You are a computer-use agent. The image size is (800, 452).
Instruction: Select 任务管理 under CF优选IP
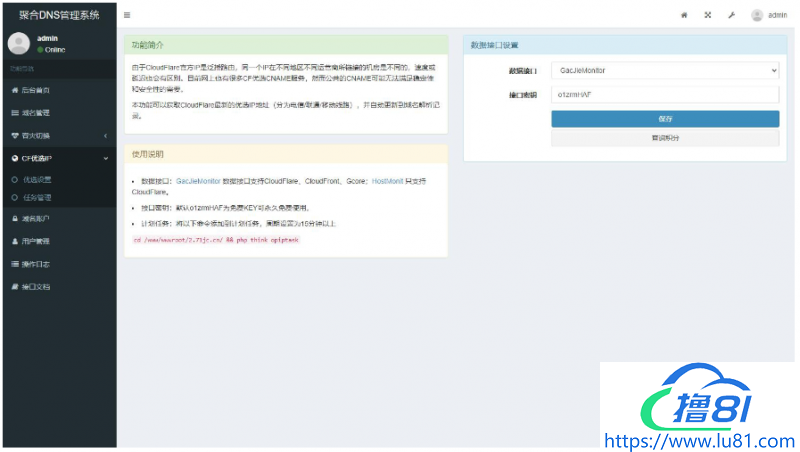[37, 197]
